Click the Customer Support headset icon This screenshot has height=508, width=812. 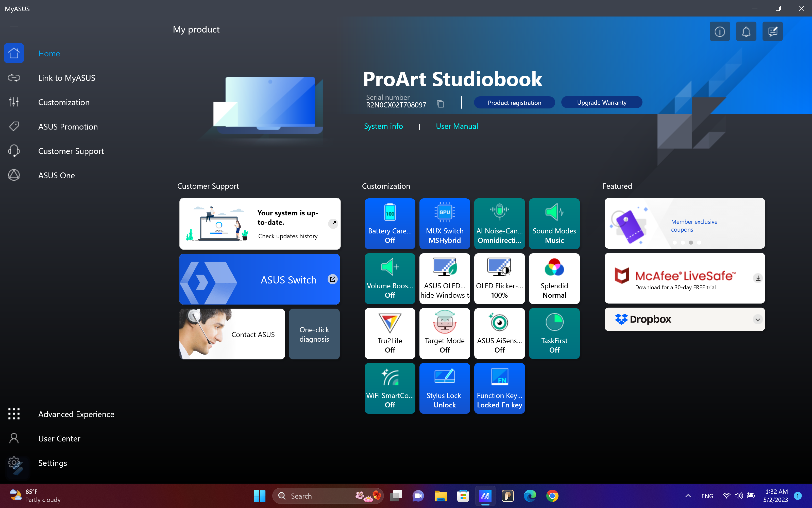(x=14, y=151)
